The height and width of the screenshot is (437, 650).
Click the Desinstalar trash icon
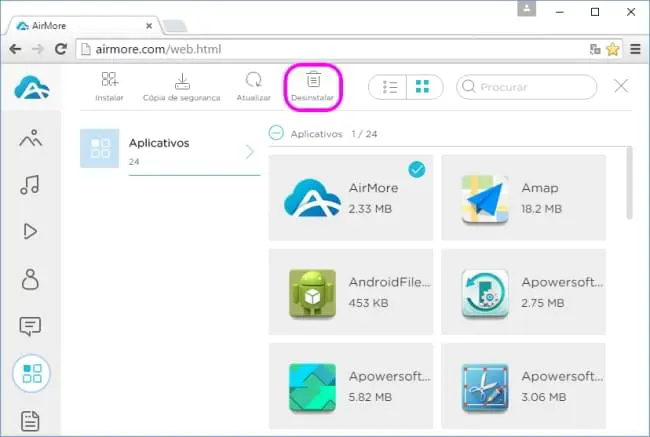tap(313, 79)
